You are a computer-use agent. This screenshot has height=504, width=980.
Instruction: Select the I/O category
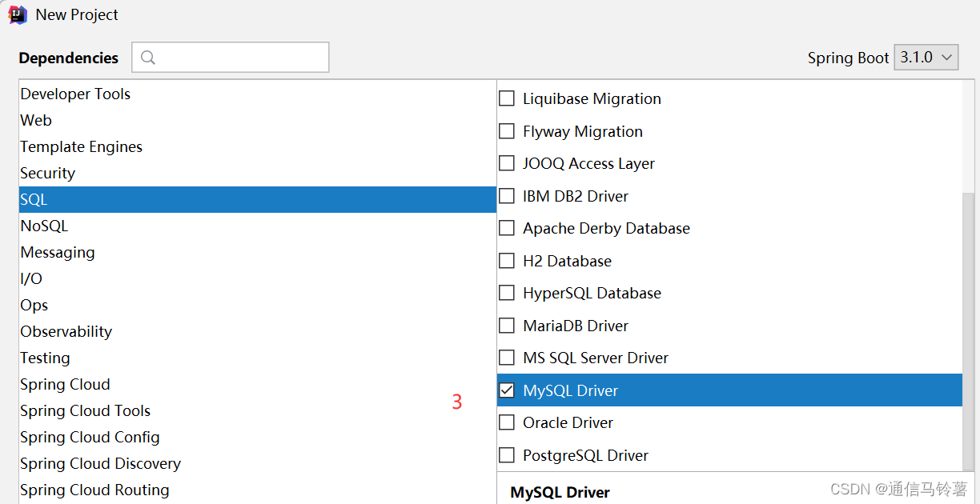[x=257, y=278]
